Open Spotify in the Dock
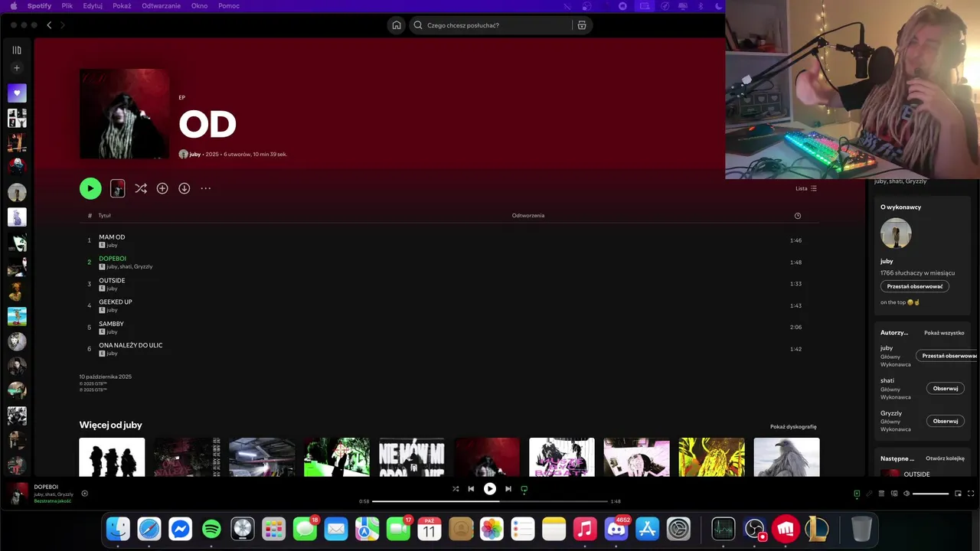Image resolution: width=980 pixels, height=551 pixels. coord(211,529)
